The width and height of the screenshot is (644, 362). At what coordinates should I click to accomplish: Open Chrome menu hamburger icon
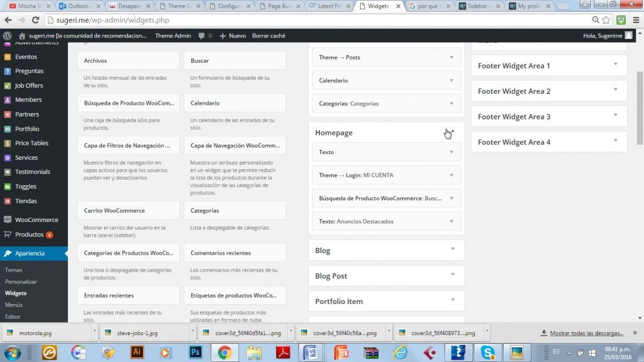(636, 20)
